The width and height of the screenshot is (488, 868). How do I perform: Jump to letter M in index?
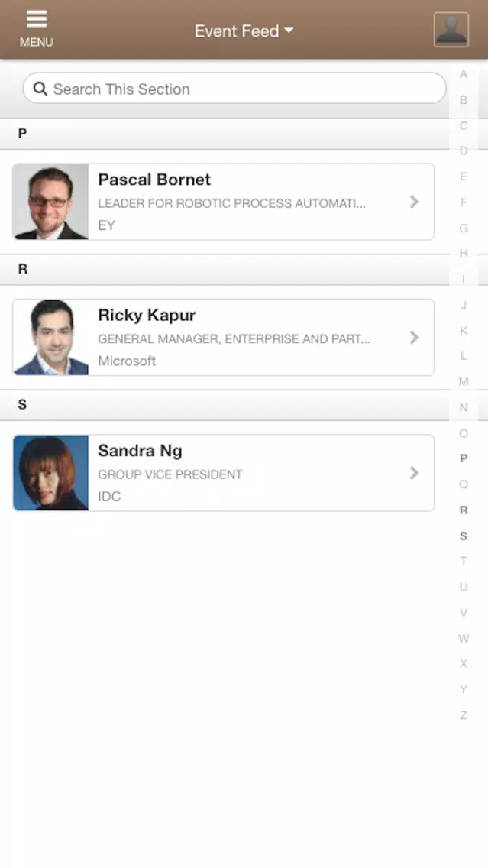pyautogui.click(x=464, y=381)
